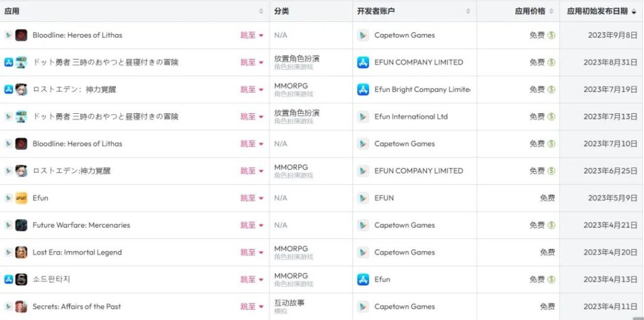The width and height of the screenshot is (644, 320).
Task: Open 跳至 dropdown for Bloodline, 2023年9月8日 row
Action: point(252,35)
